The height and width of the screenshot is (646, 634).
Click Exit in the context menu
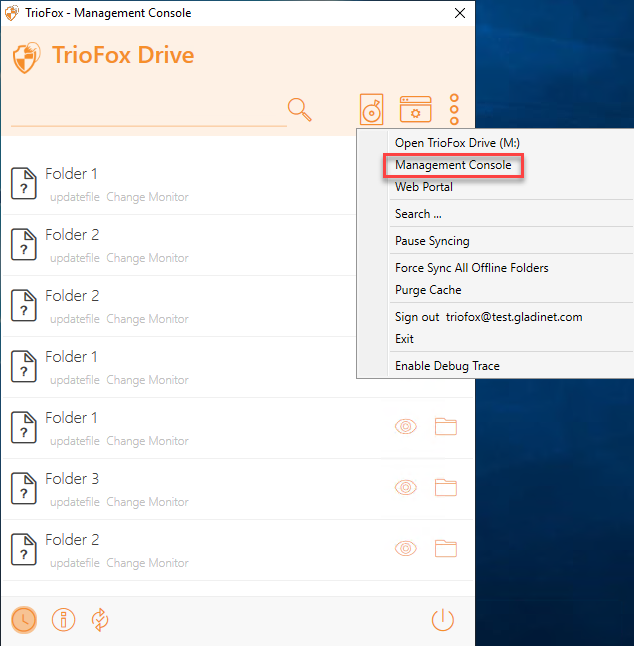tap(404, 339)
